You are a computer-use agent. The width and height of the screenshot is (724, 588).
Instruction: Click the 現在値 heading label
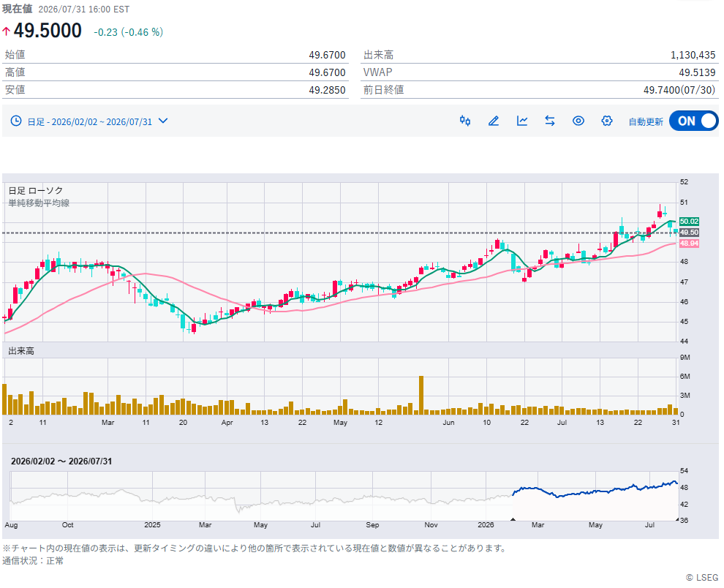(x=17, y=10)
